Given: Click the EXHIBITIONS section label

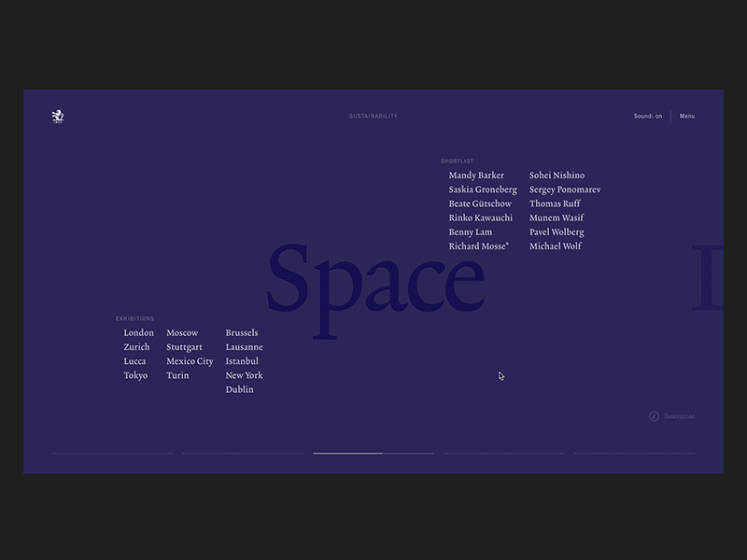Looking at the screenshot, I should tap(136, 318).
